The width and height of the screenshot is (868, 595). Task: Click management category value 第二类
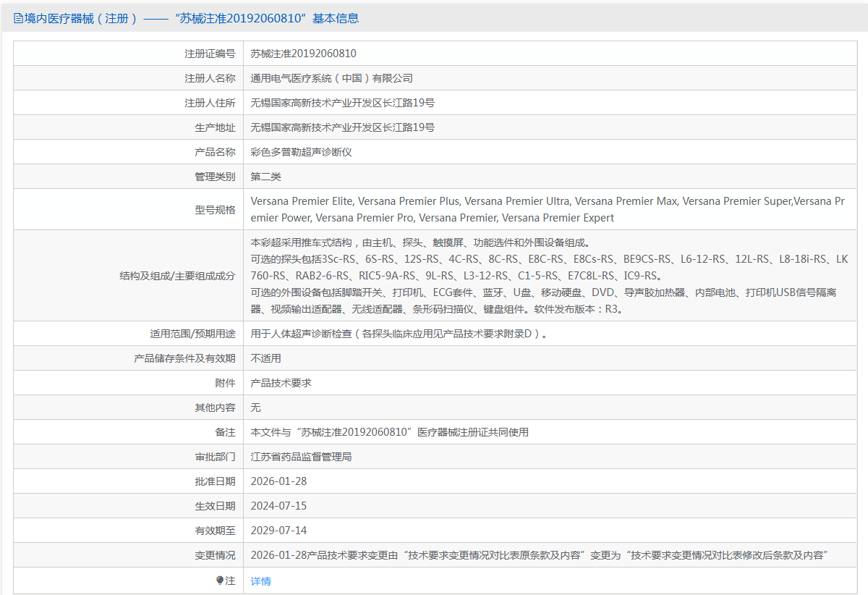pyautogui.click(x=265, y=177)
